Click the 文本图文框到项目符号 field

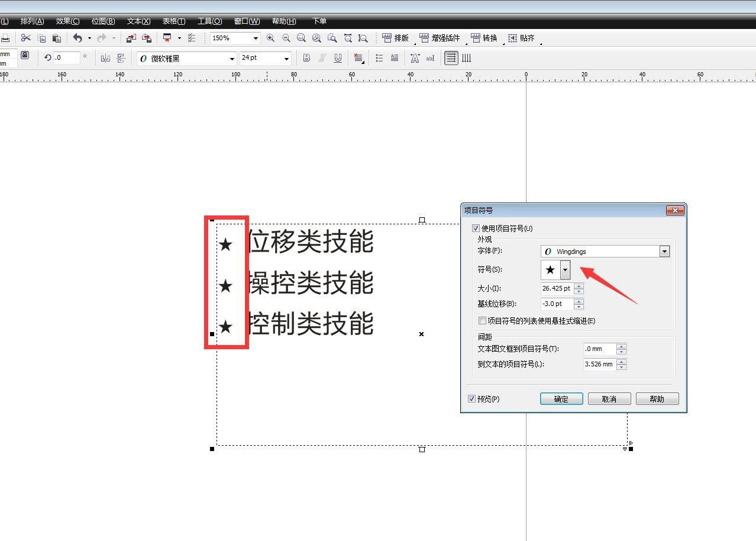click(x=599, y=349)
